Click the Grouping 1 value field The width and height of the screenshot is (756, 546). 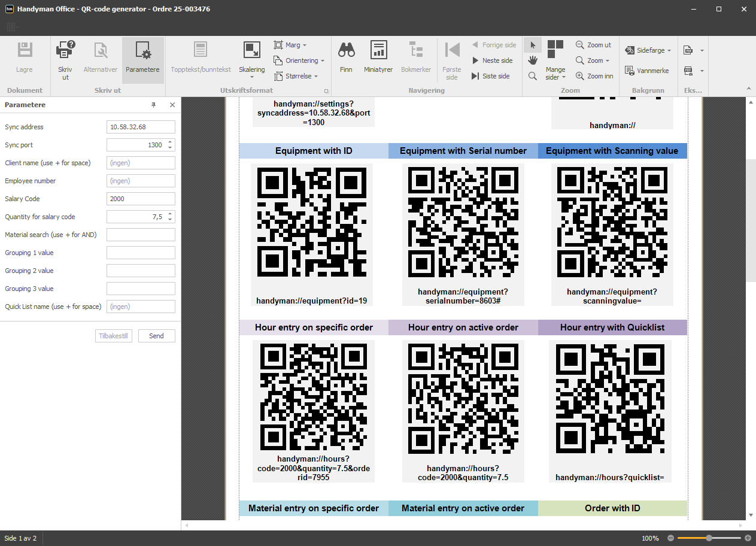pos(141,253)
